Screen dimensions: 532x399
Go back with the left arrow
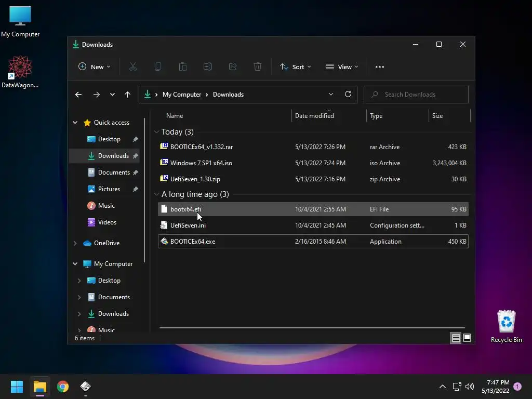[78, 95]
